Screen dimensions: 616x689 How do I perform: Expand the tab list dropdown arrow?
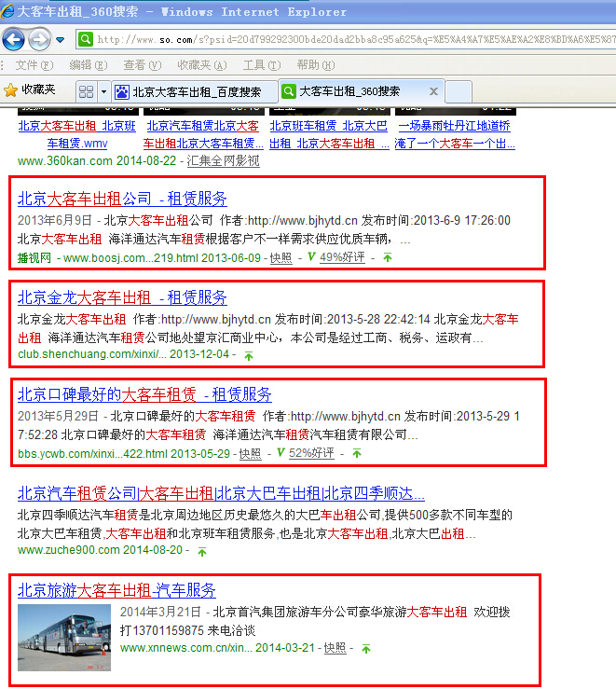coord(103,92)
